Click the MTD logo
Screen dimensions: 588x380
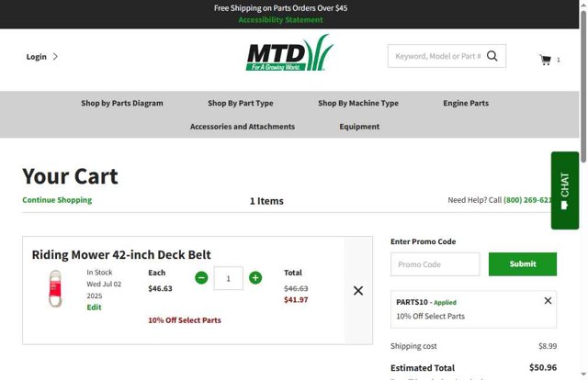(289, 53)
